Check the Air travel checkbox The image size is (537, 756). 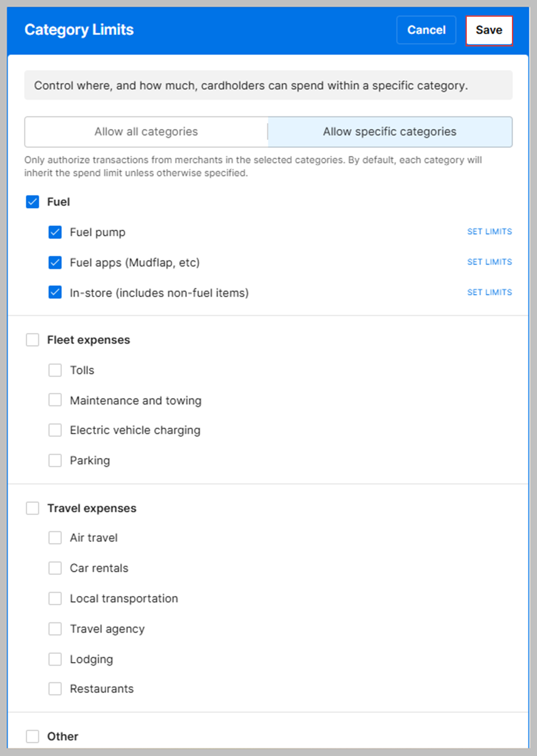[55, 538]
